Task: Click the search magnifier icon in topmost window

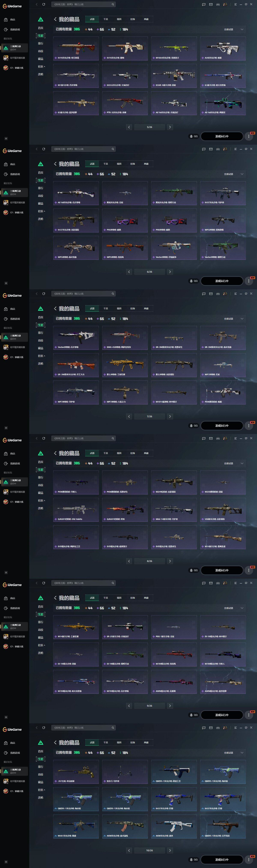Action: click(x=113, y=4)
